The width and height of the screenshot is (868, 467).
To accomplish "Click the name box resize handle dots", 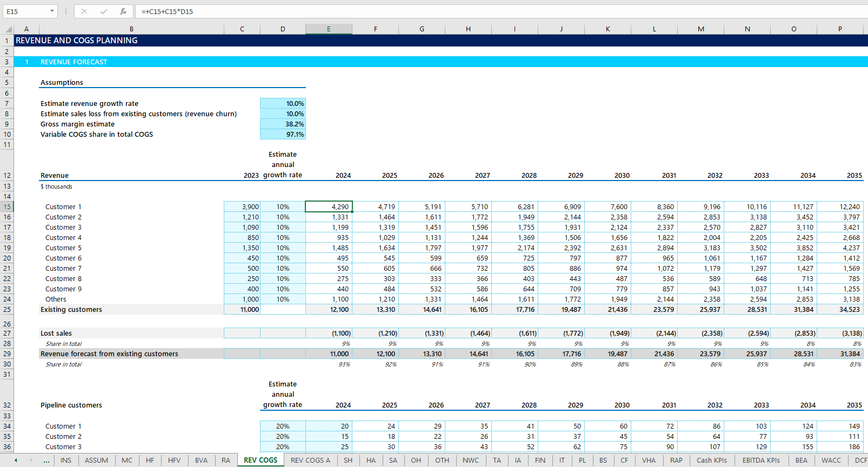I will (66, 11).
